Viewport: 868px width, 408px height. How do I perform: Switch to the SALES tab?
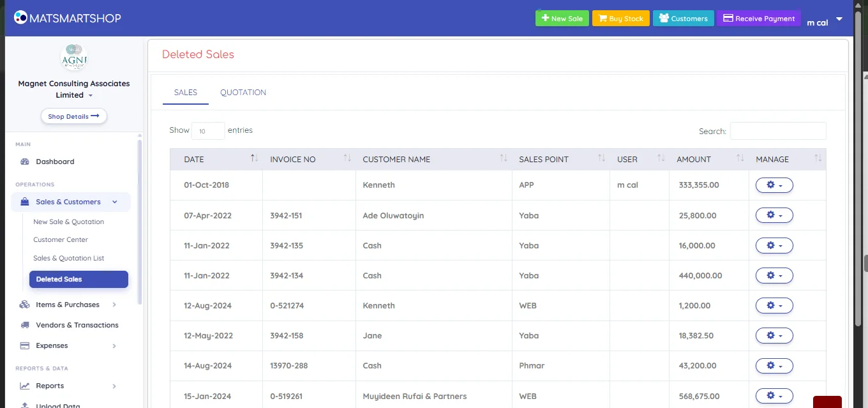pyautogui.click(x=186, y=93)
